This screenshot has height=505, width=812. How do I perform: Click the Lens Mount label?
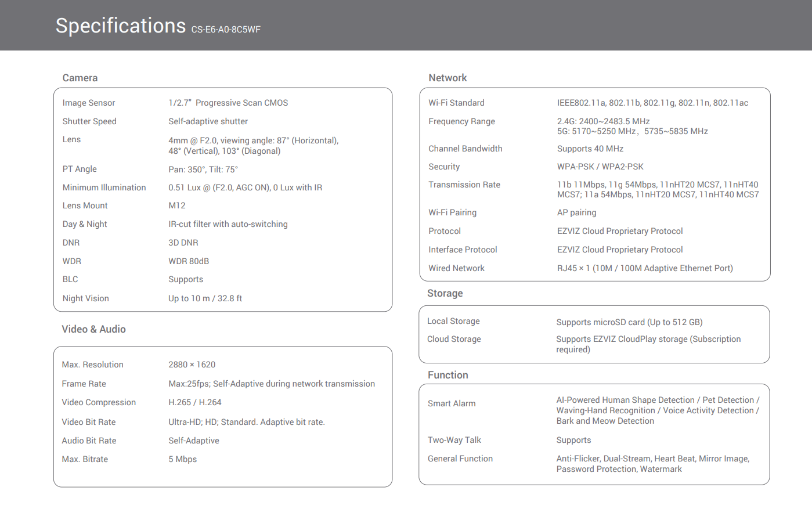point(85,205)
